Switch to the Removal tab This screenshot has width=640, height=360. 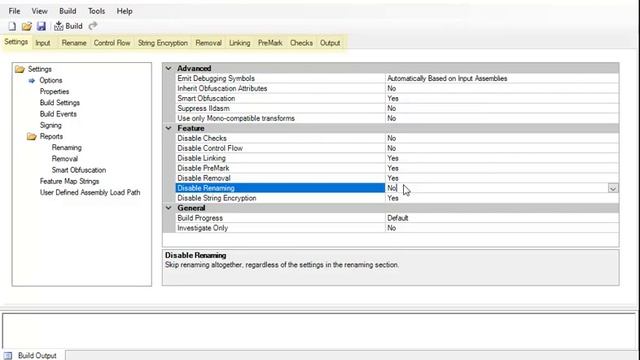209,43
